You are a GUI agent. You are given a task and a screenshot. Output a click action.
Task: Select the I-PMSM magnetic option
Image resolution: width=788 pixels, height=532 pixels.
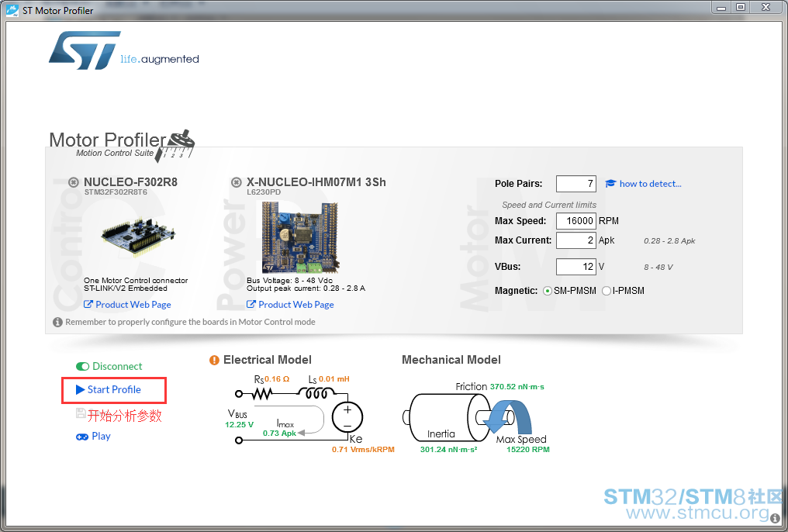click(x=607, y=291)
